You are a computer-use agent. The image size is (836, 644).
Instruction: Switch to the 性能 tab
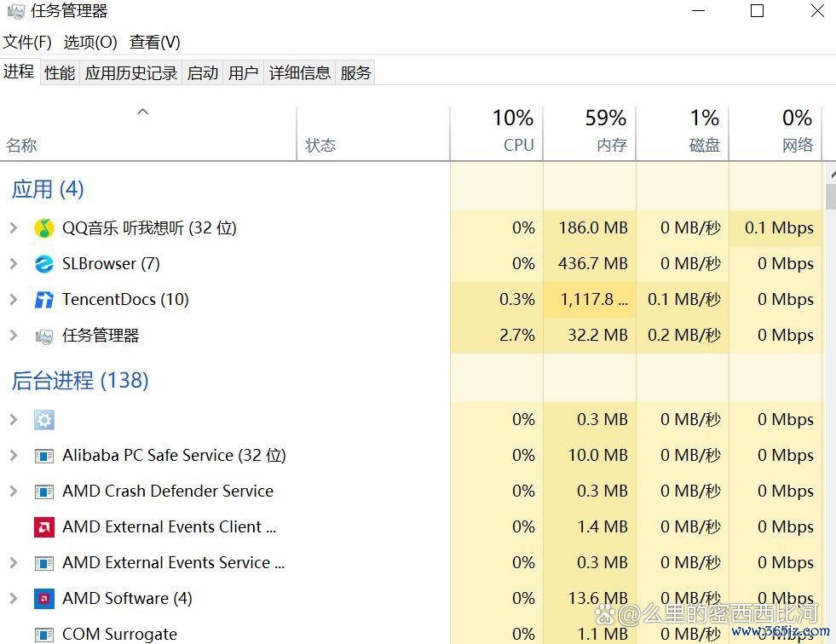coord(60,73)
